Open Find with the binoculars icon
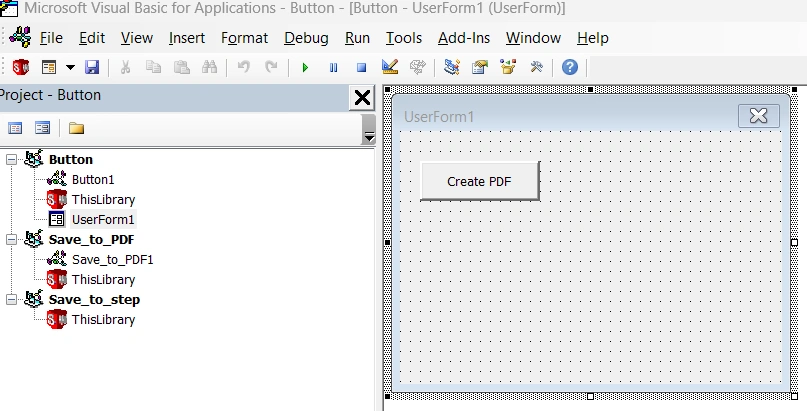The image size is (807, 411). tap(209, 67)
